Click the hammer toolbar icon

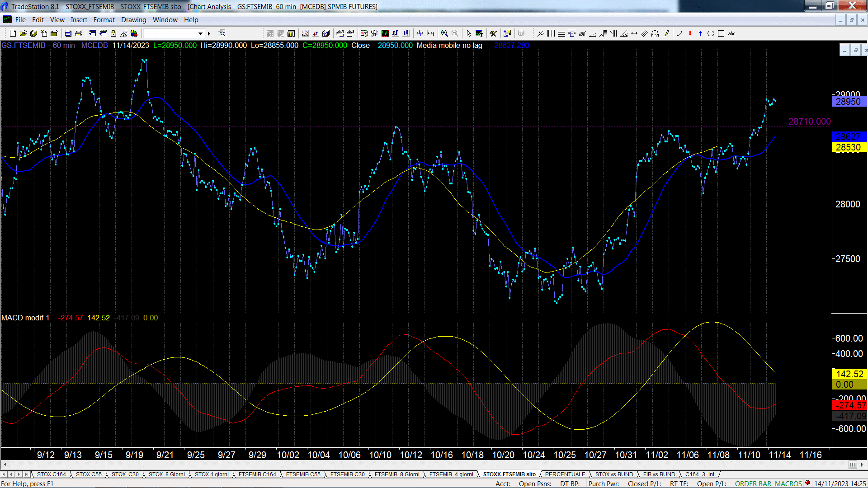tap(493, 33)
